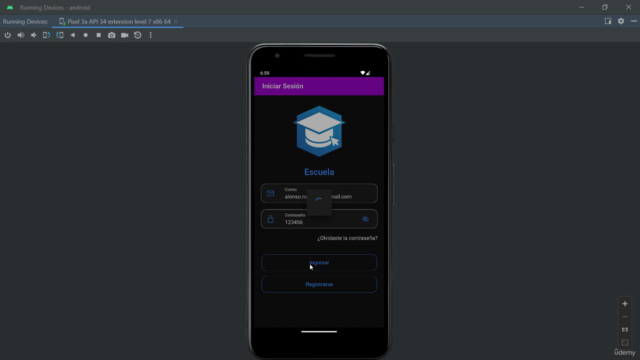Open the ¿Olvidaste la contraseña? link

[x=347, y=238]
